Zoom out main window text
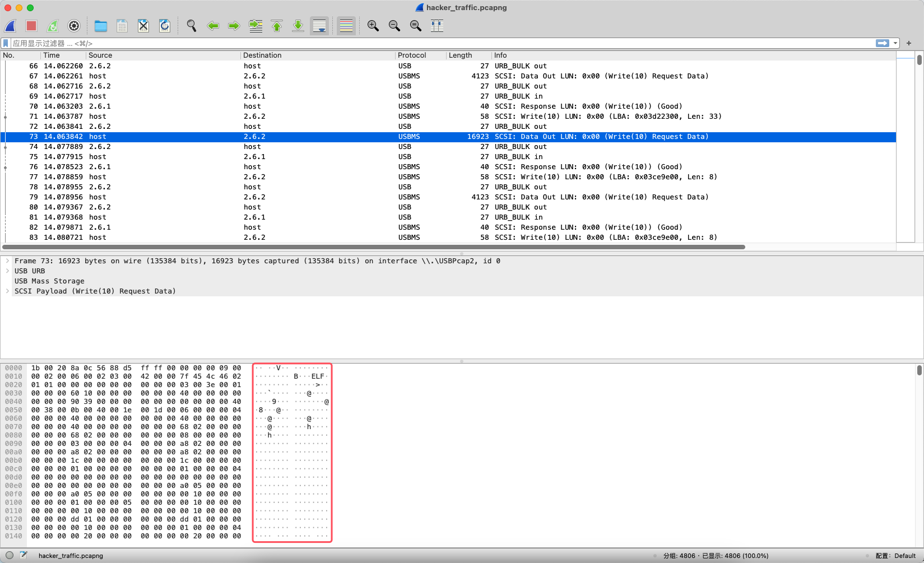This screenshot has height=563, width=924. [x=394, y=26]
